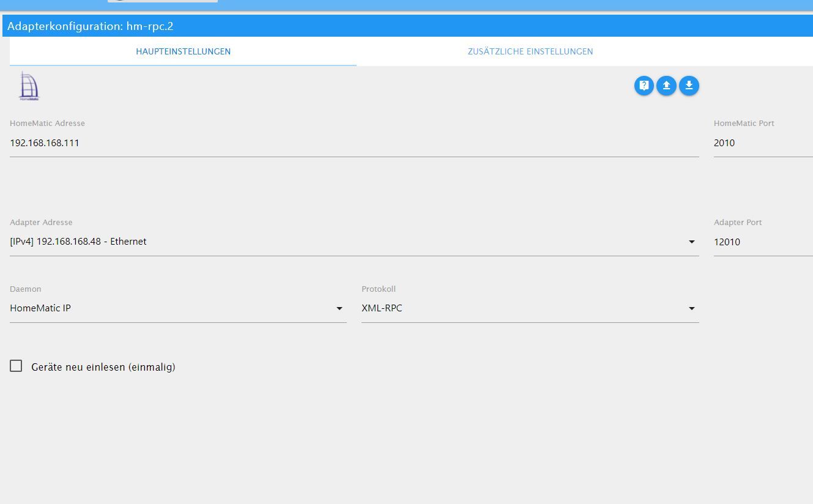Click the 'HomeMatic Port' label
Image resolution: width=813 pixels, height=504 pixels.
pos(744,124)
